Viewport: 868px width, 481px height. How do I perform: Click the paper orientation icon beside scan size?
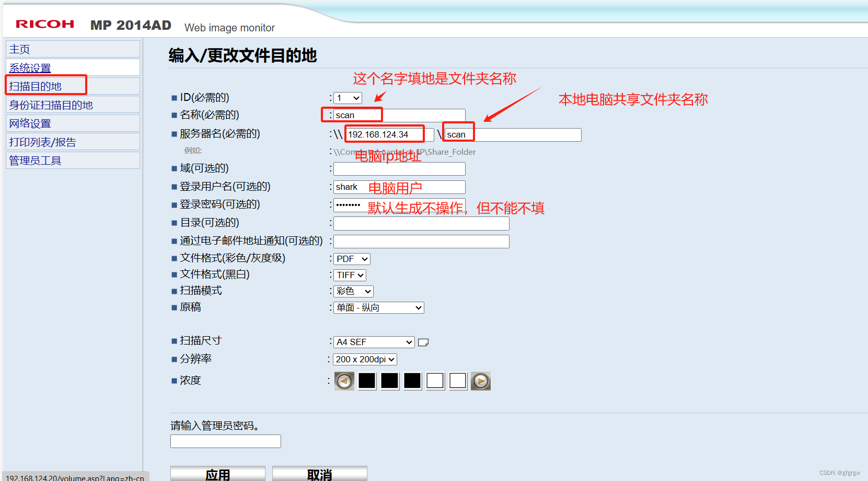[x=423, y=342]
